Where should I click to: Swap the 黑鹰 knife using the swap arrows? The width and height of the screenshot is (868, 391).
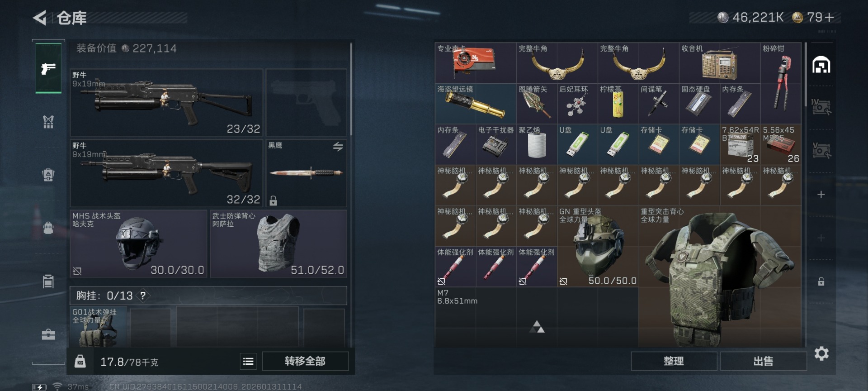point(338,147)
